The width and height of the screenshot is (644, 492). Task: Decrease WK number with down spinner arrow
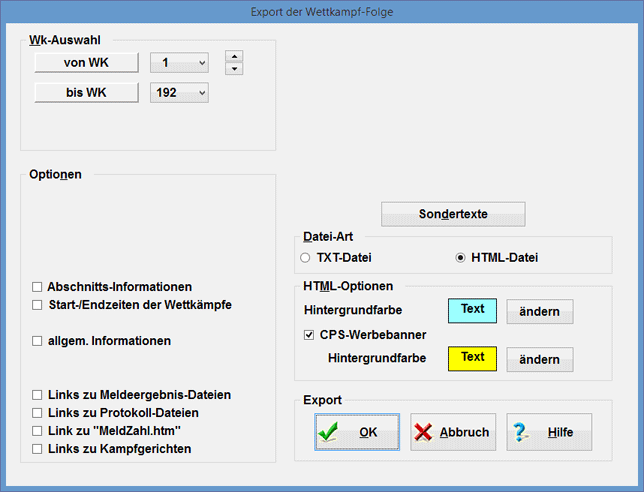(233, 69)
